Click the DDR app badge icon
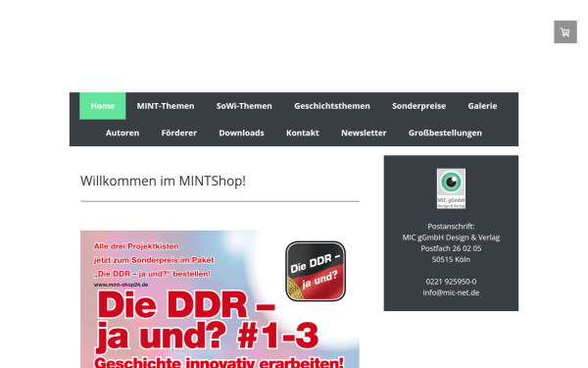 [316, 271]
